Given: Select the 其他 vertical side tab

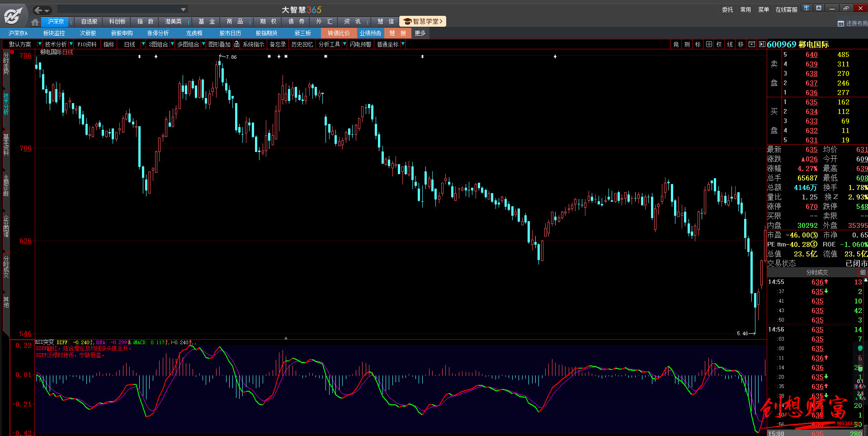Looking at the screenshot, I should [6, 302].
